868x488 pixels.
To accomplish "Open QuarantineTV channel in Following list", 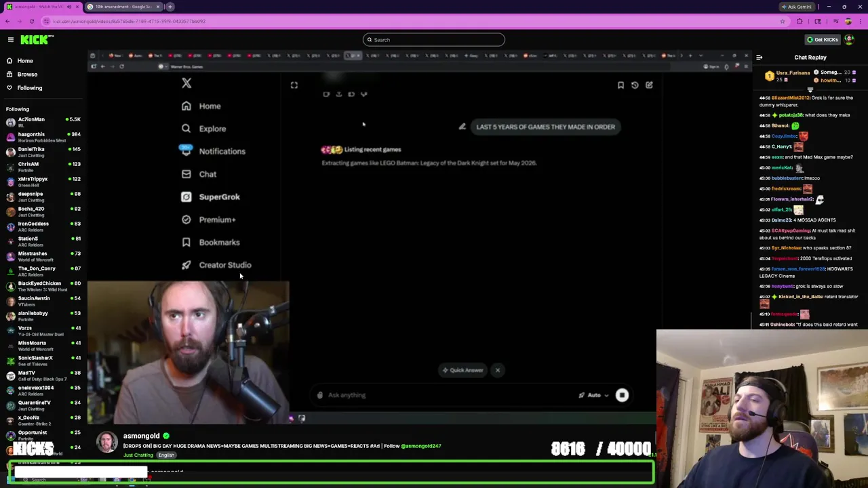I will [x=43, y=405].
